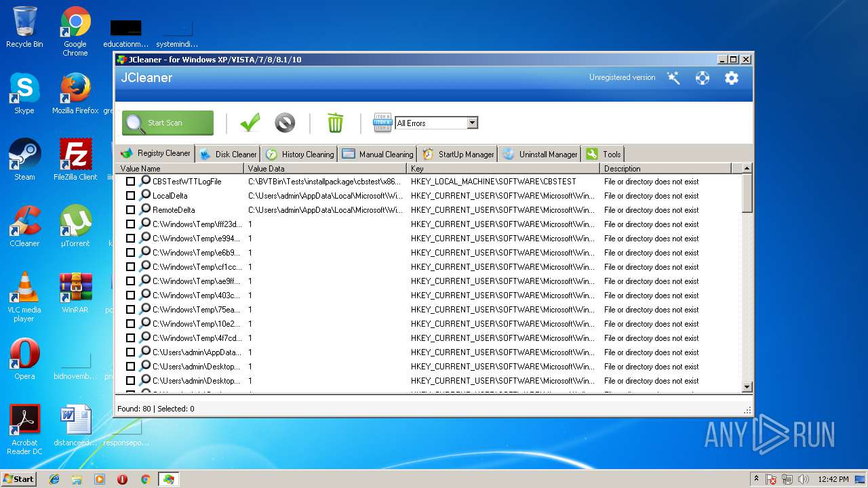Click Found: 80 | Selected: 0 status text
This screenshot has height=488, width=868.
coord(156,409)
